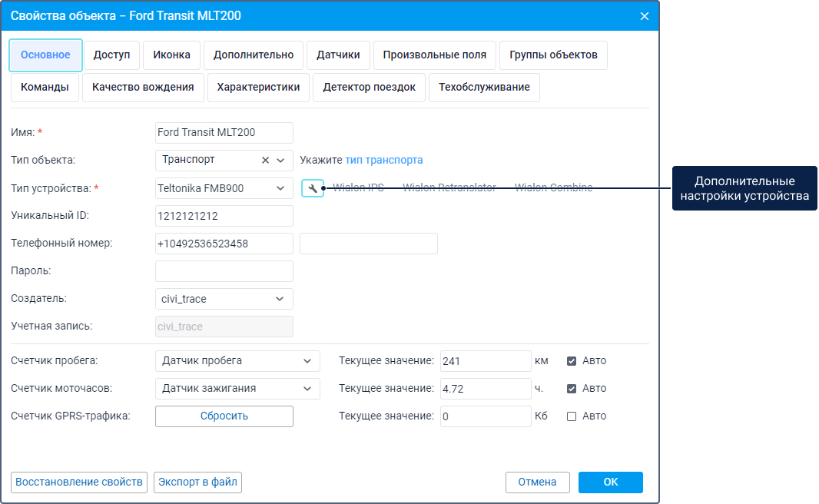Open device additional settings wrench icon
This screenshot has height=504, width=819.
313,188
